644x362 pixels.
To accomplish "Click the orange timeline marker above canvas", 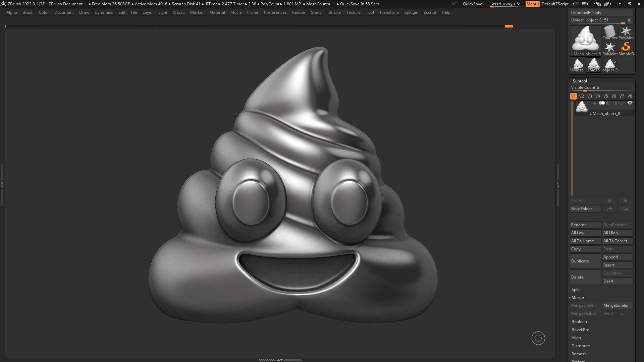I will [509, 26].
